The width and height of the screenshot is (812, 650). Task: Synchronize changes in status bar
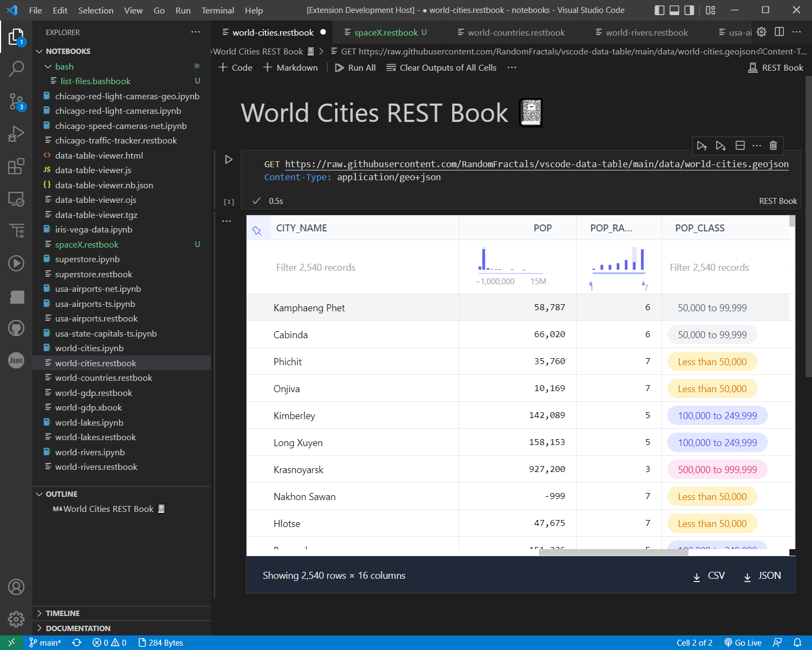point(77,642)
